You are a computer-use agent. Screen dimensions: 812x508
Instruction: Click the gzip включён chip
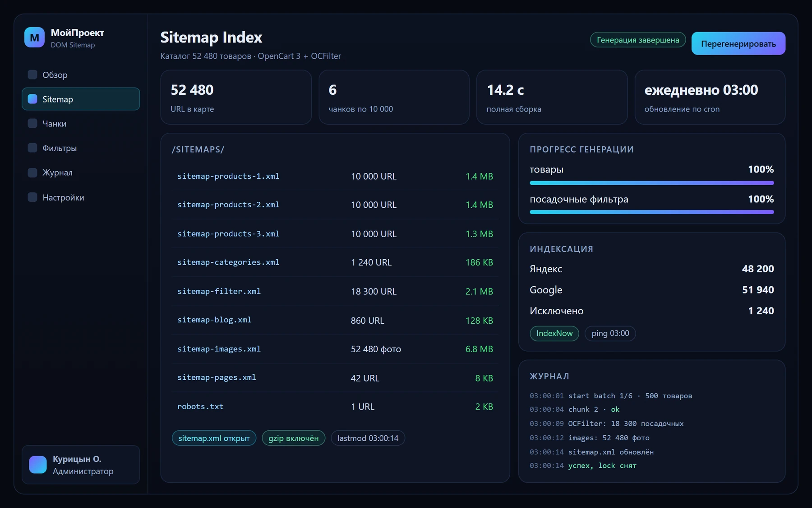pos(294,438)
